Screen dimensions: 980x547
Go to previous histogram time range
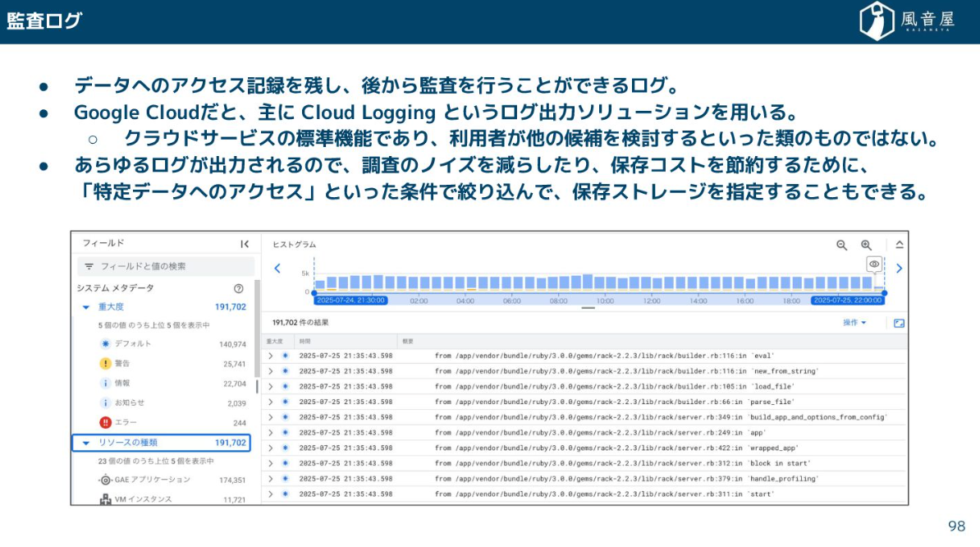coord(277,269)
